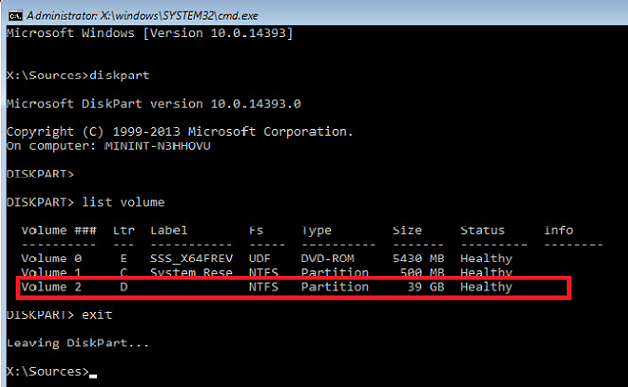
Task: Click the Administrator cmd.exe window title text
Action: [x=142, y=16]
